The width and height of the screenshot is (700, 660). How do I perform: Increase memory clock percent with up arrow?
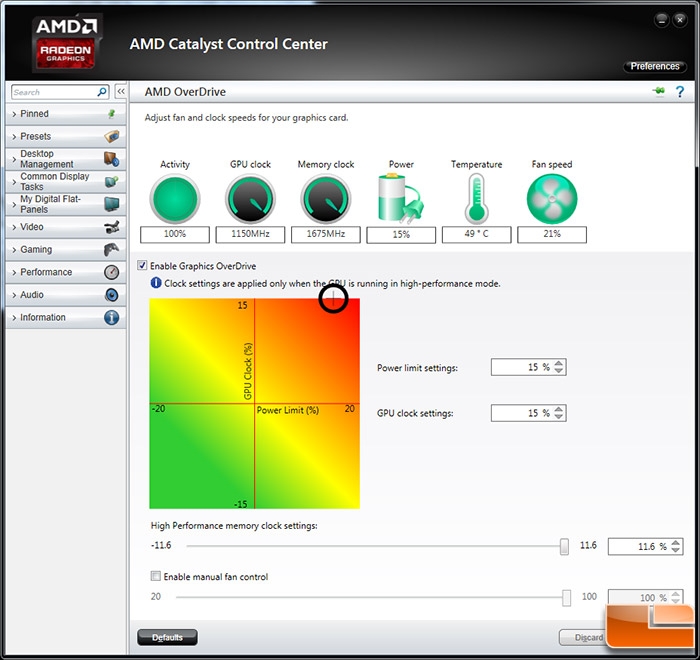coord(675,543)
